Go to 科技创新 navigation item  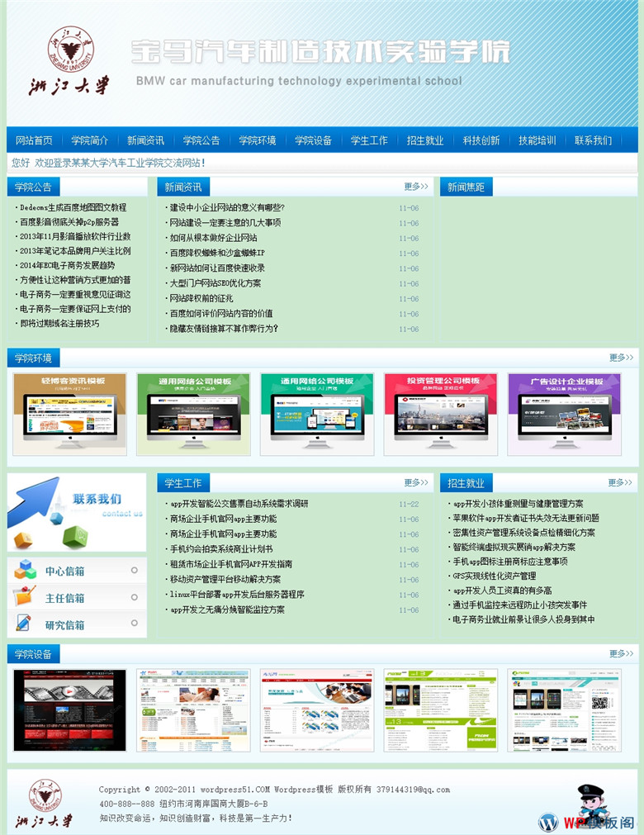(x=481, y=140)
